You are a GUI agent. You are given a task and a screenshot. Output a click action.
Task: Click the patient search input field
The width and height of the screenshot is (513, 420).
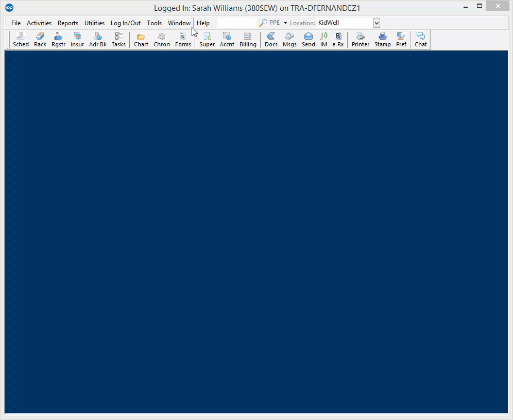coord(237,23)
